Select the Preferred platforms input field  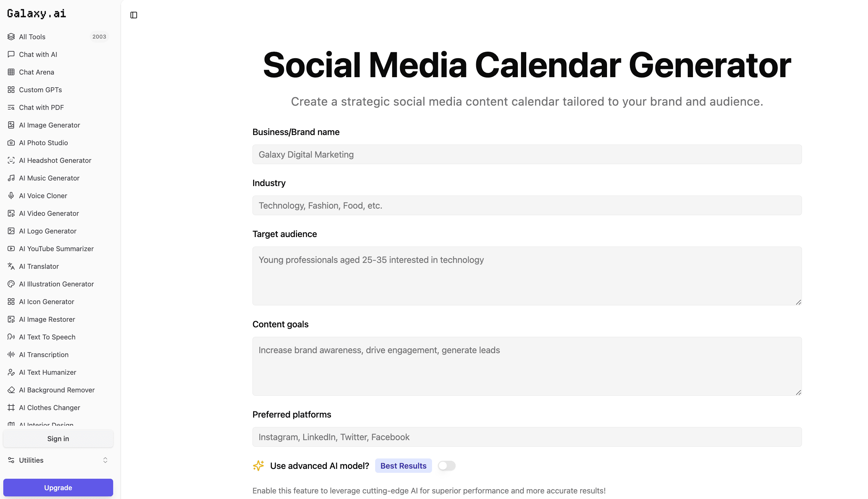point(527,437)
